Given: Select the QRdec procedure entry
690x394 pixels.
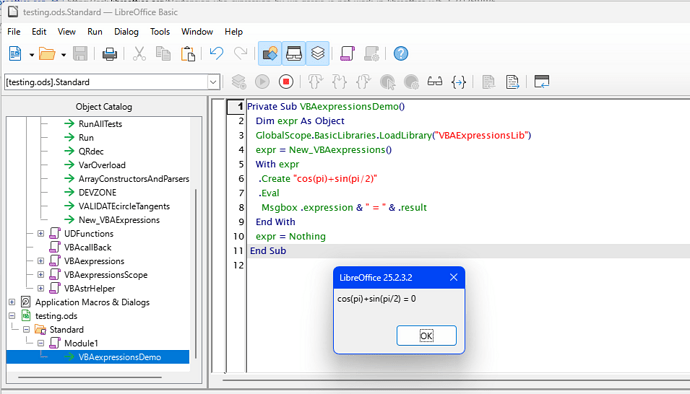Looking at the screenshot, I should click(x=91, y=151).
